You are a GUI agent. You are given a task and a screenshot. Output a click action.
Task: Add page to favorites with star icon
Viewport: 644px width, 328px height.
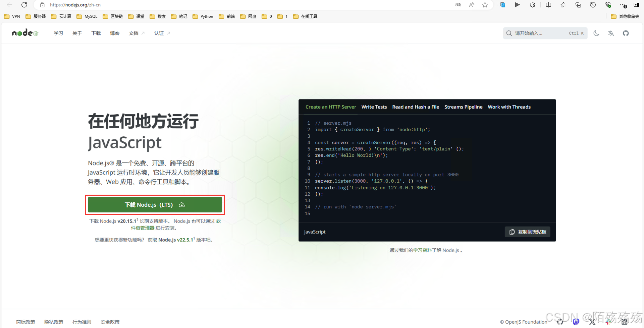(x=485, y=5)
